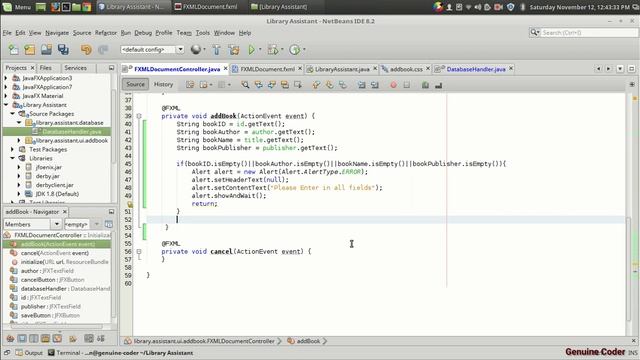640x360 pixels.
Task: Toggle Highlight Search icon in editor toolbar
Action: click(284, 85)
